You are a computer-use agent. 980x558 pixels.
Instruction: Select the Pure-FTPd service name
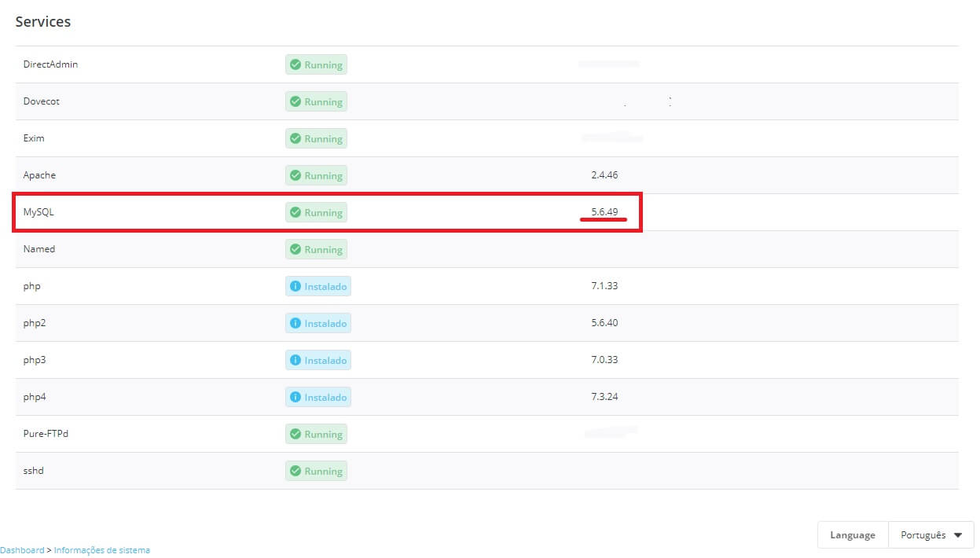[46, 434]
